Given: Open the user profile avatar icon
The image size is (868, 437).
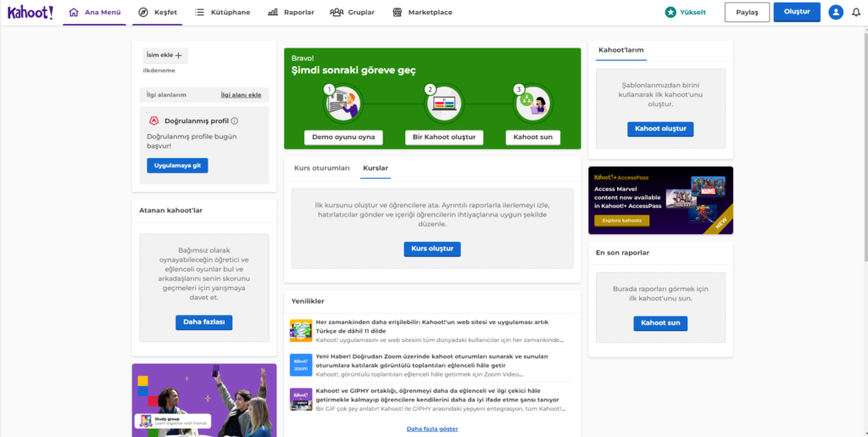Looking at the screenshot, I should (835, 12).
